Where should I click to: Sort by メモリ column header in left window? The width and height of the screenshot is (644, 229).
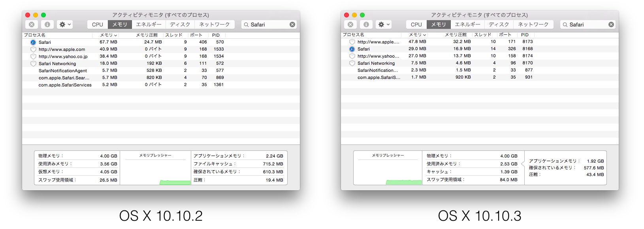106,35
